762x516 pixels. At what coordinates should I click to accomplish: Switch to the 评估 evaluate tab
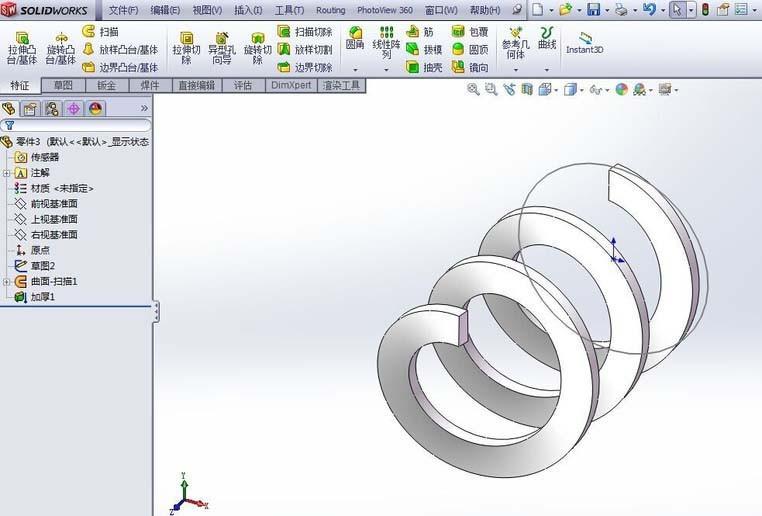click(x=243, y=86)
